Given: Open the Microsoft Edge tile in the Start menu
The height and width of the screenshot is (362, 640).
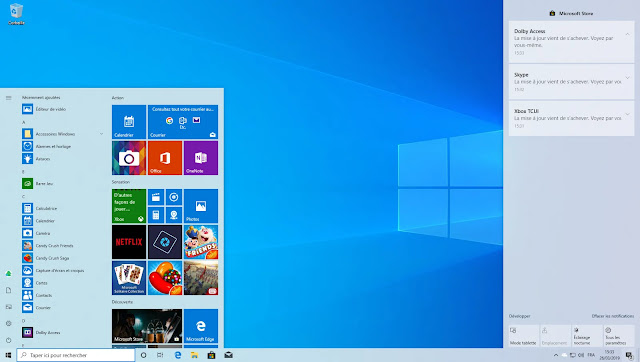Looking at the screenshot, I should click(201, 326).
